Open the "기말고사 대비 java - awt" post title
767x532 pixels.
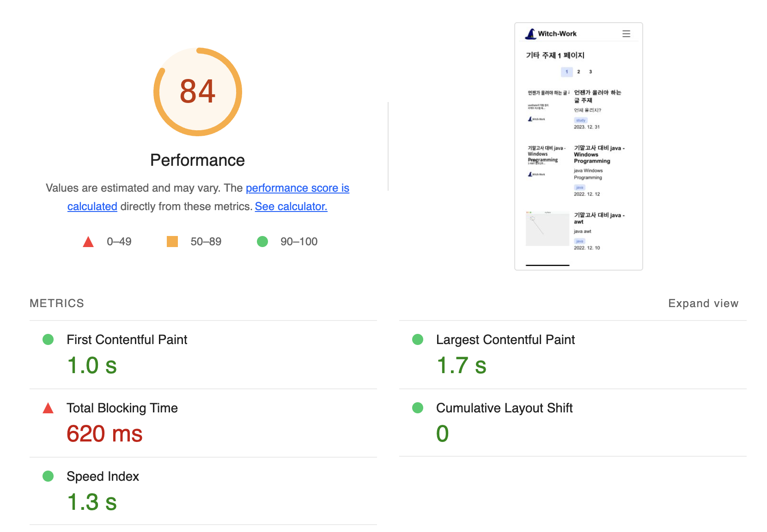[599, 218]
